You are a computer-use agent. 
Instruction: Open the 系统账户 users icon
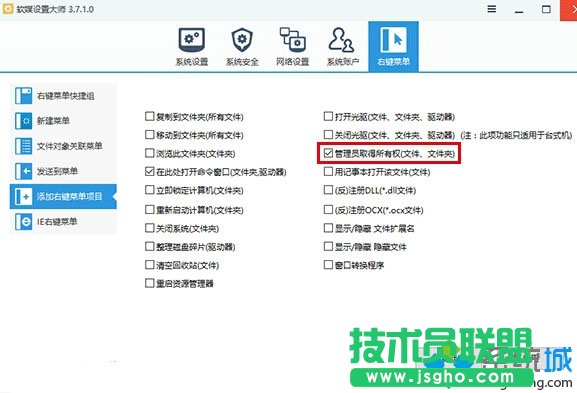tap(341, 40)
